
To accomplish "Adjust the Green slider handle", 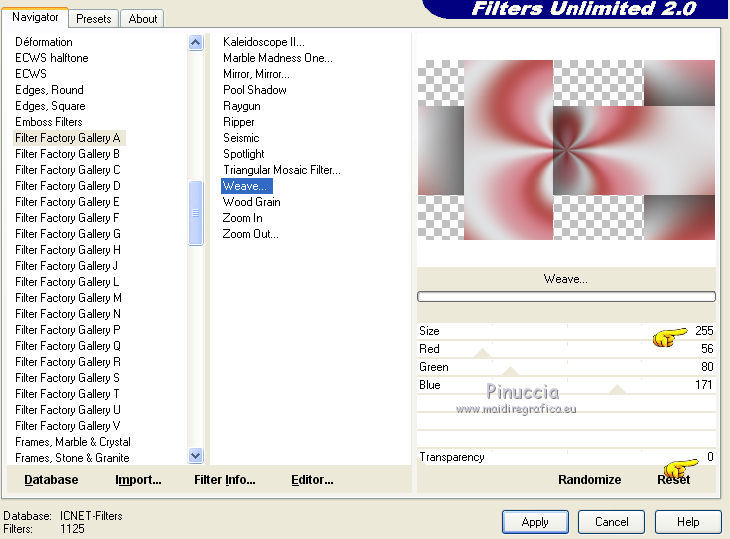I will pos(510,371).
